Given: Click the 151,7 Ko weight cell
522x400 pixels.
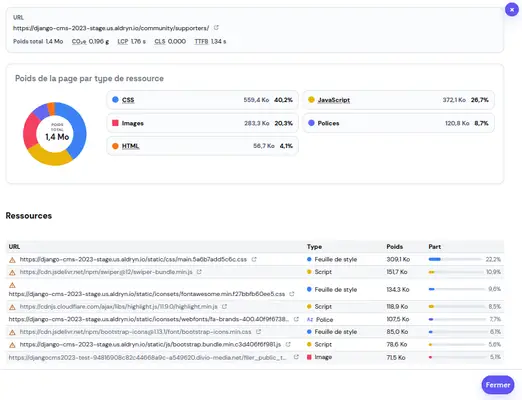Looking at the screenshot, I should 397,272.
